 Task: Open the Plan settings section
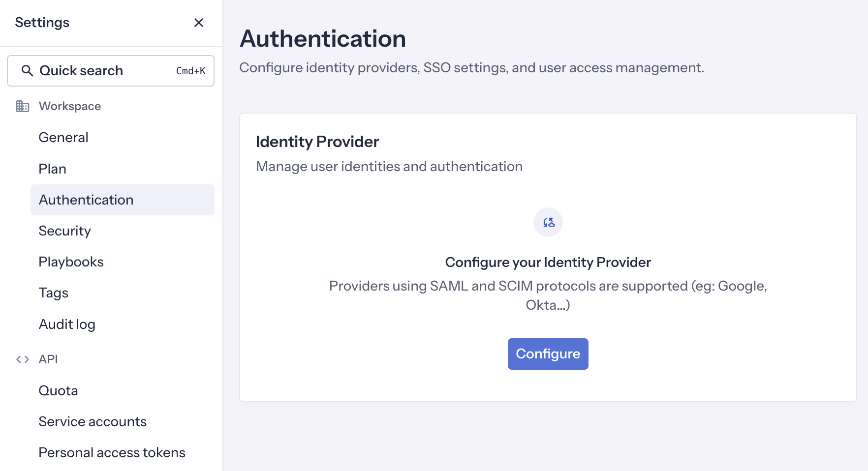tap(52, 169)
